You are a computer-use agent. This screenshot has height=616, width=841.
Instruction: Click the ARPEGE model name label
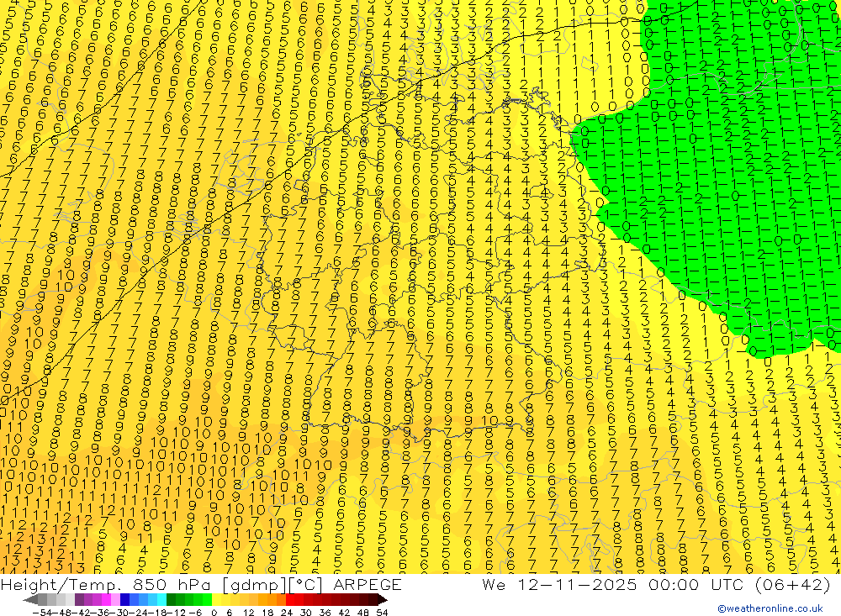(367, 584)
